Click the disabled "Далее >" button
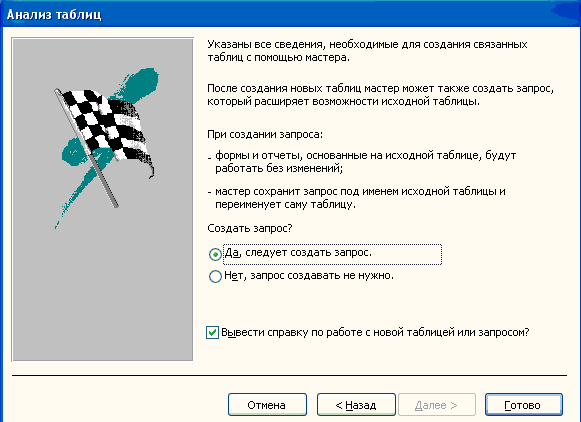The height and width of the screenshot is (422, 581). coord(436,405)
